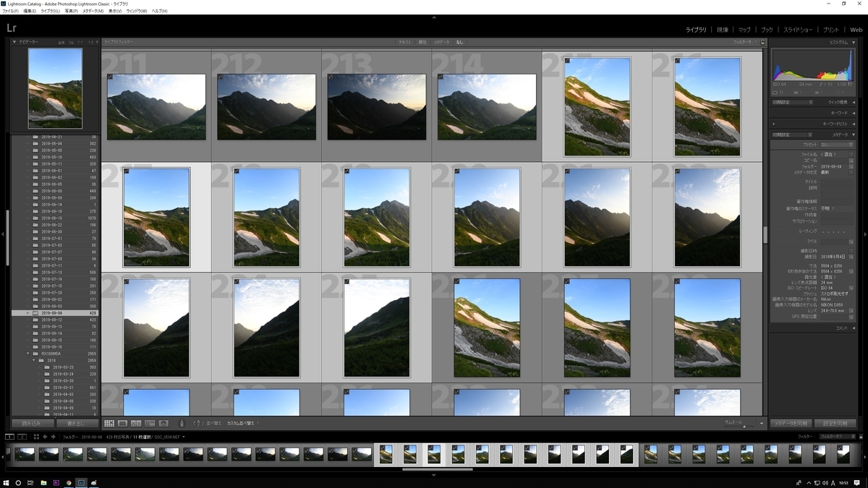Click the Export (書き出し) button
Image resolution: width=868 pixels, height=488 pixels.
77,424
